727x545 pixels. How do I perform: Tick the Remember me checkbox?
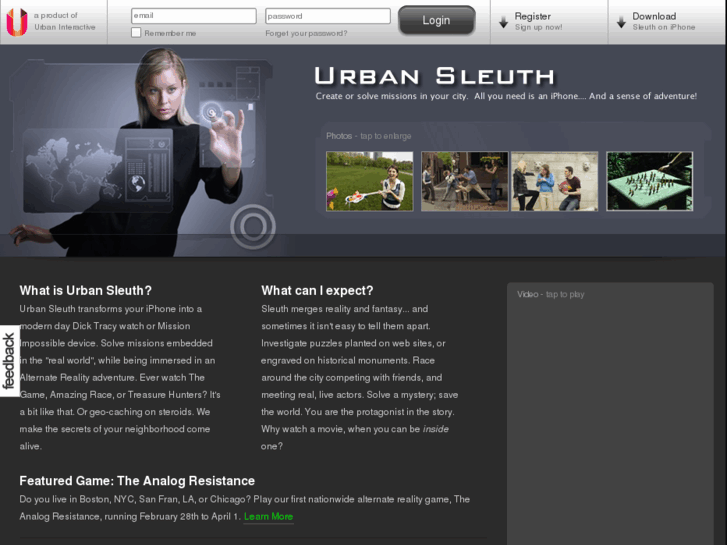(x=136, y=32)
